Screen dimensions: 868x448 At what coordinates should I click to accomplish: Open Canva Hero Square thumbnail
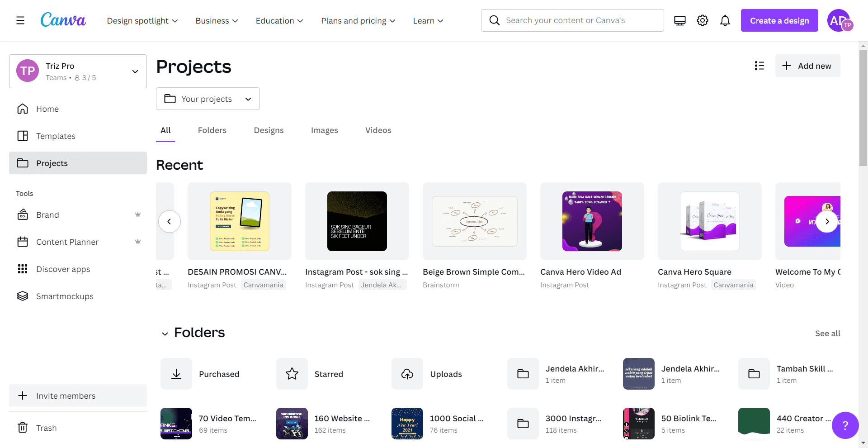coord(710,221)
